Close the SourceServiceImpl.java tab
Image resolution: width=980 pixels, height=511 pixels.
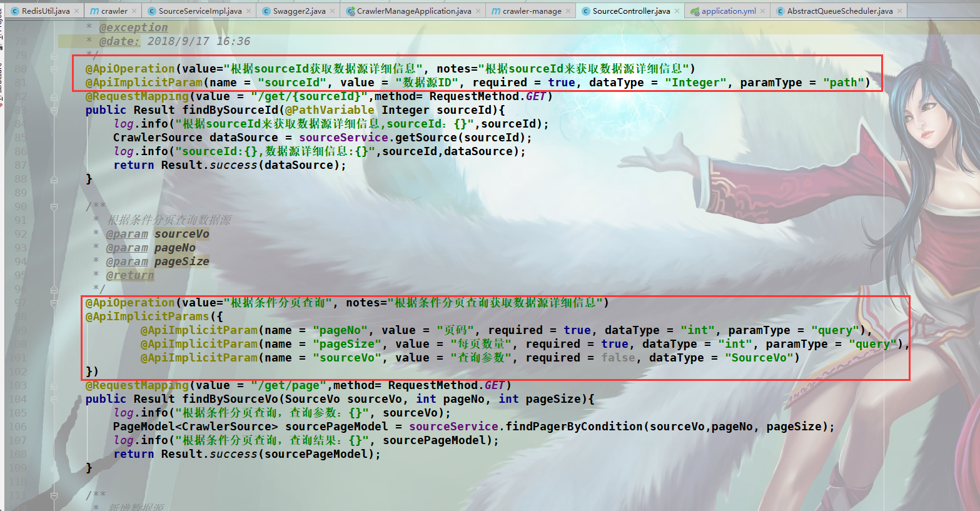pyautogui.click(x=248, y=11)
